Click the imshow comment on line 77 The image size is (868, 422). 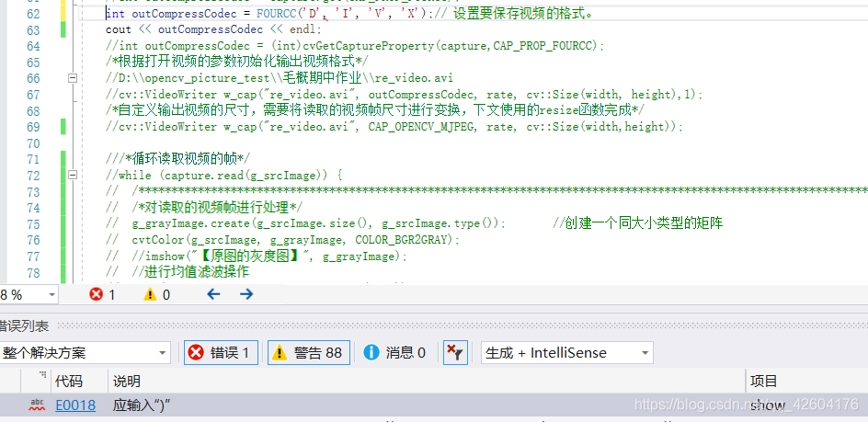click(269, 257)
